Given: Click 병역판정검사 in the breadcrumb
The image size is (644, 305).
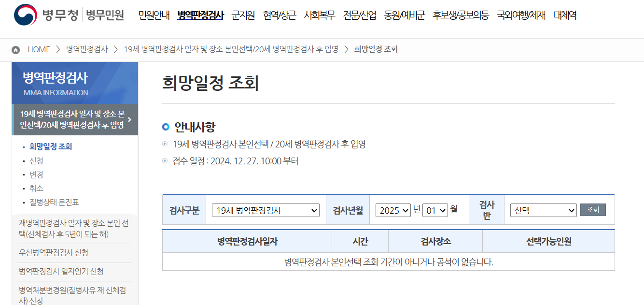Looking at the screenshot, I should click(87, 49).
